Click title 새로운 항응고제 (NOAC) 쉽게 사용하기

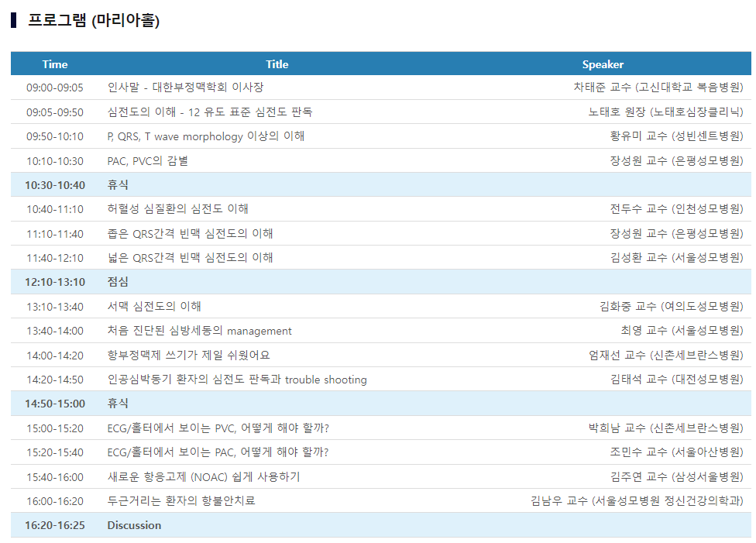point(204,477)
